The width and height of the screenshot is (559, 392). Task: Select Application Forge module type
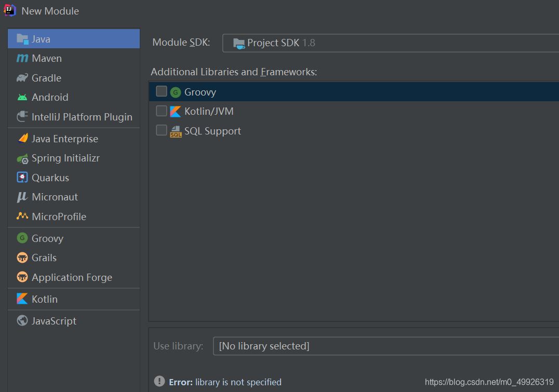pyautogui.click(x=72, y=277)
